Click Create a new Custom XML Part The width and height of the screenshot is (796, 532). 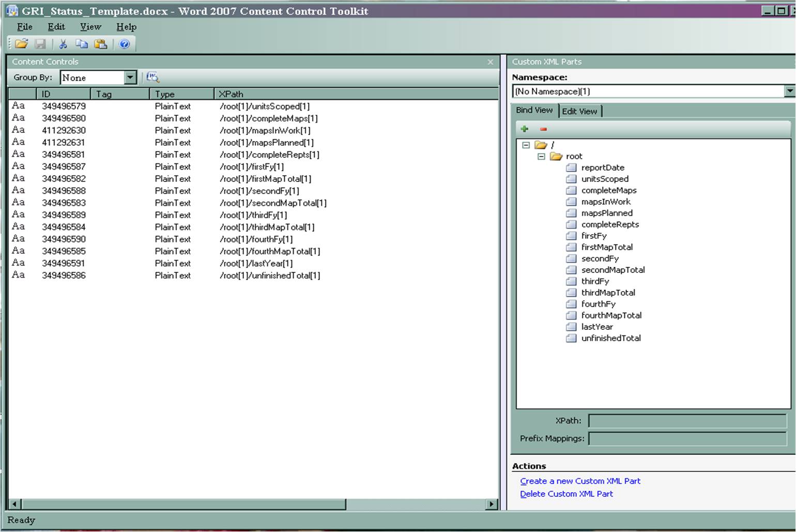(580, 481)
